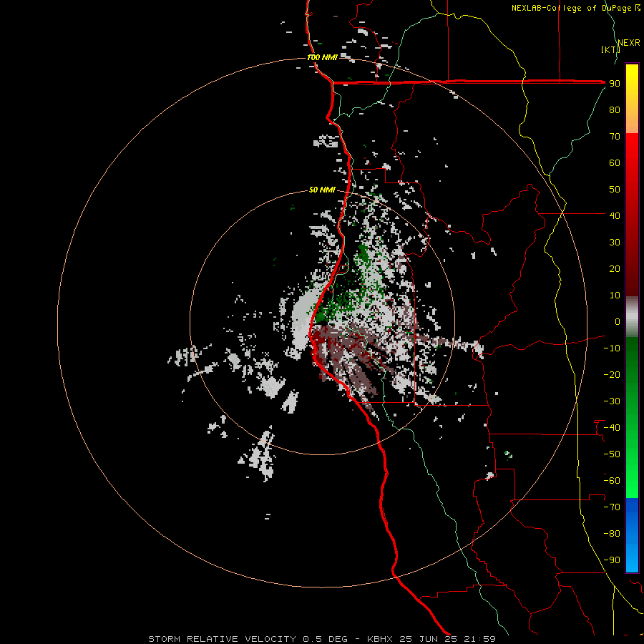This screenshot has width=644, height=644.
Task: Click the bright green segment of the color bar
Action: tap(632, 417)
